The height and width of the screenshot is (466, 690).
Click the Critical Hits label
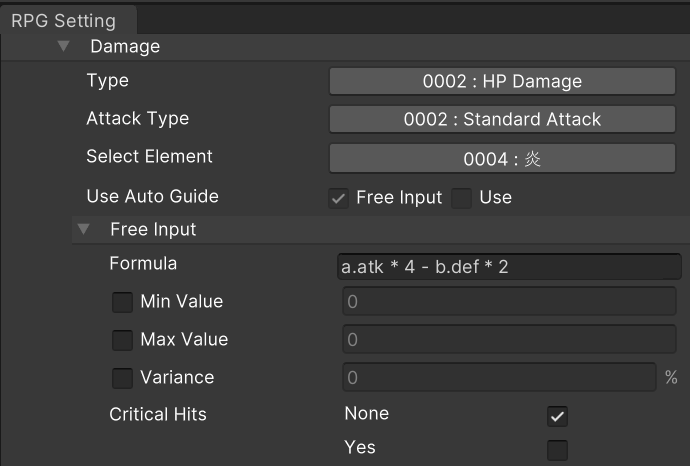tap(158, 414)
